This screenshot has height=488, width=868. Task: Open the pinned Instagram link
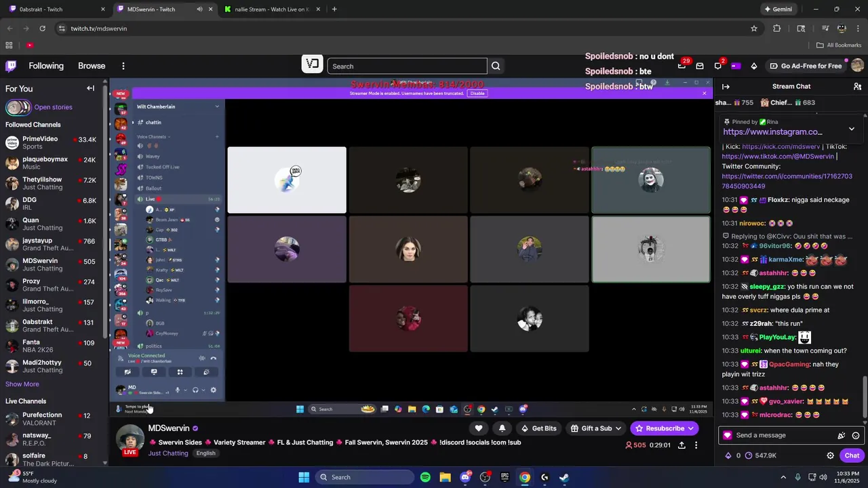[x=772, y=132]
